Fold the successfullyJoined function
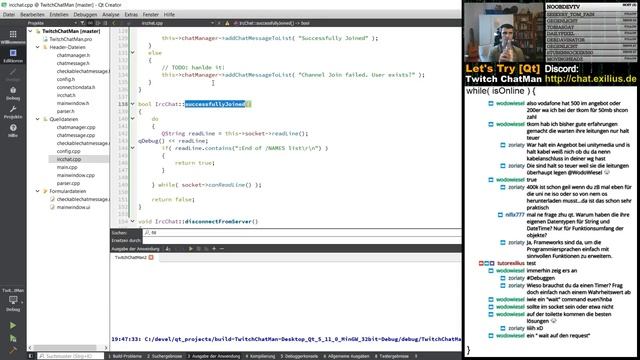This screenshot has width=640, height=360. (133, 104)
